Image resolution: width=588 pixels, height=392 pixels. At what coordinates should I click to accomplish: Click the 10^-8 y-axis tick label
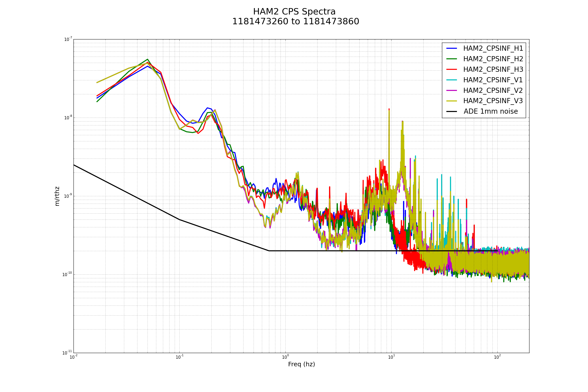[68, 118]
